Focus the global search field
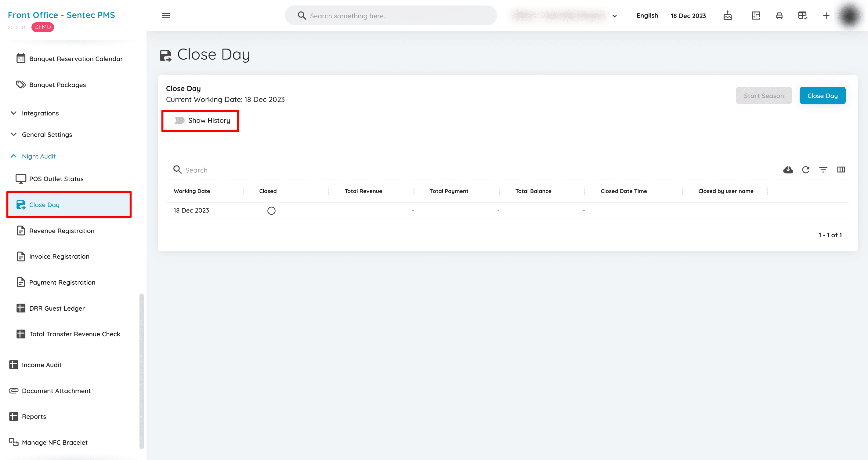The image size is (868, 460). 391,16
